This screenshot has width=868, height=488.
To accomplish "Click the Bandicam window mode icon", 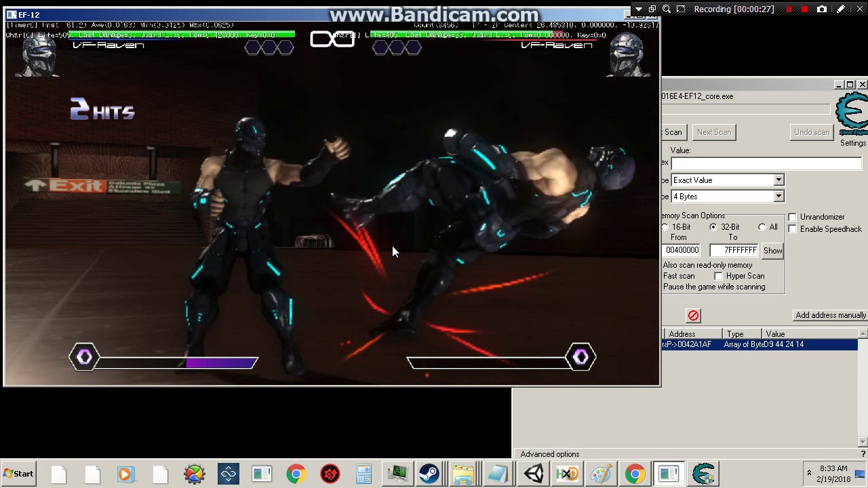I will 652,9.
